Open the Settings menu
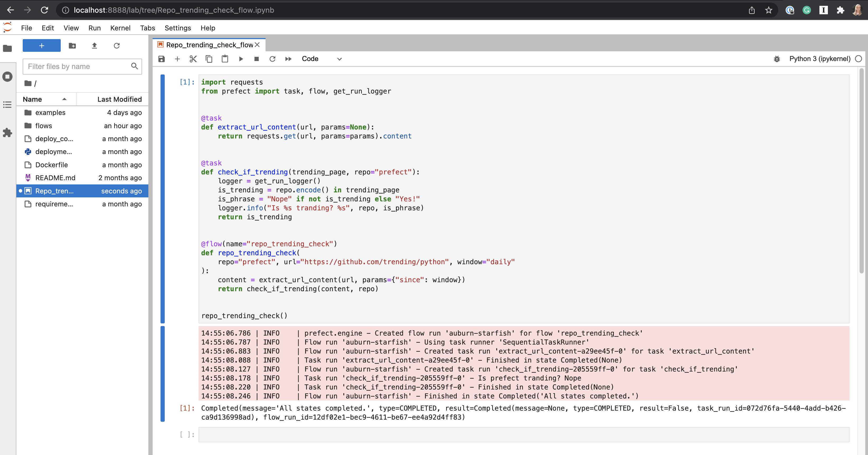This screenshot has width=868, height=455. pos(178,28)
